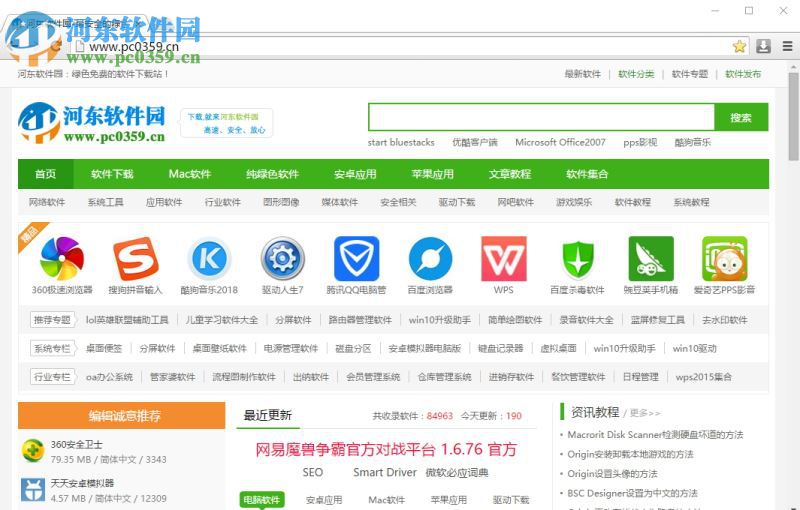Viewport: 800px width, 510px height.
Task: Click the browser address bar
Action: click(403, 46)
